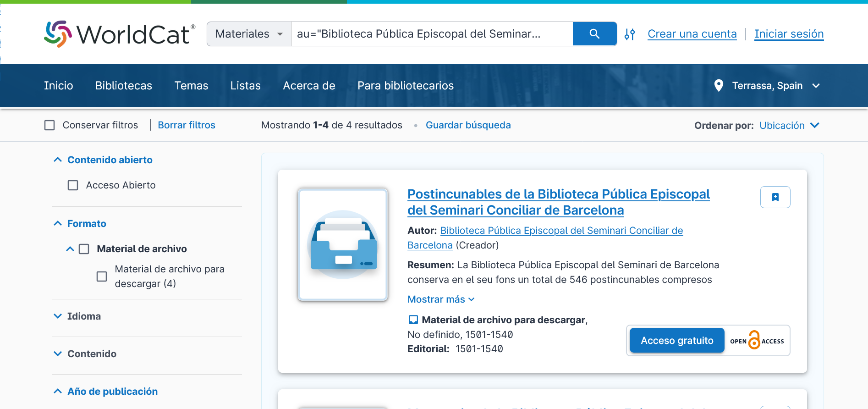Click the Iniciar sesión link
This screenshot has height=409, width=868.
pyautogui.click(x=789, y=34)
